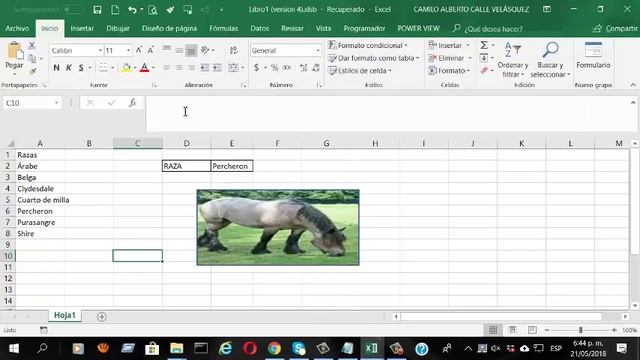Open Google Chrome from the taskbar
The height and width of the screenshot is (360, 640).
coord(274,348)
